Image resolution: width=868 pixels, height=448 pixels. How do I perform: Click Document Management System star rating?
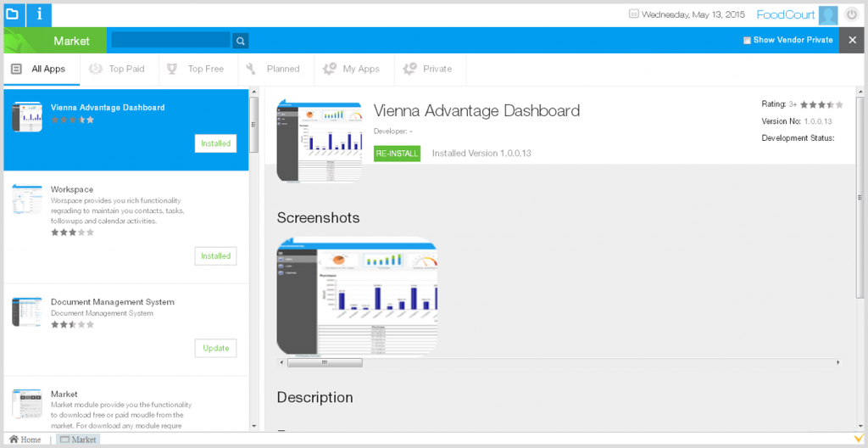pyautogui.click(x=73, y=324)
